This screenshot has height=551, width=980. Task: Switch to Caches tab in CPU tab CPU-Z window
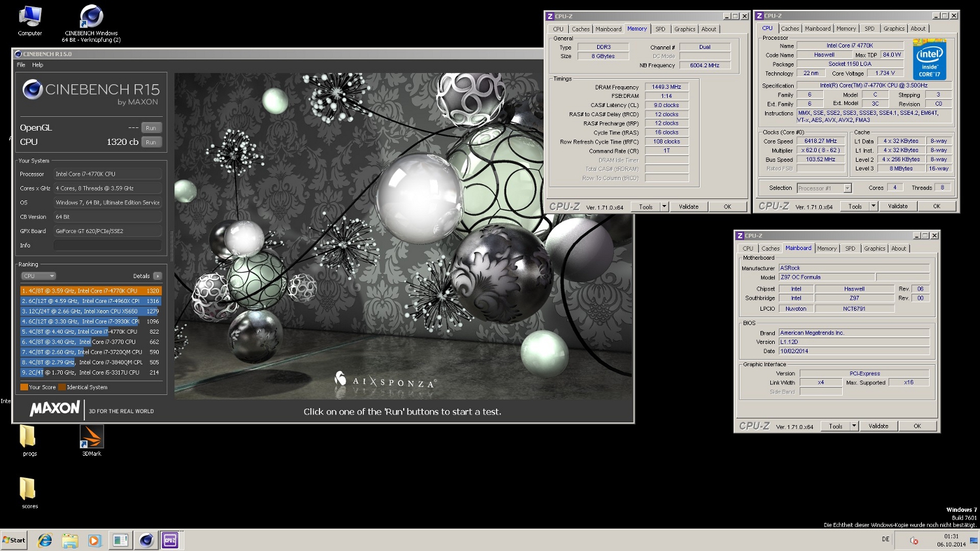pyautogui.click(x=790, y=28)
